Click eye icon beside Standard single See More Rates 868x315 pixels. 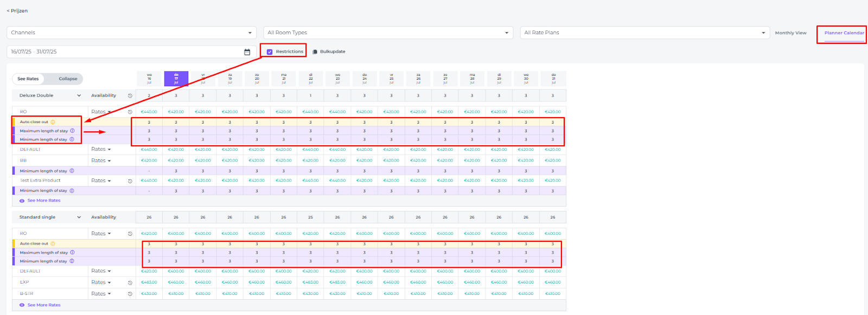tap(22, 305)
